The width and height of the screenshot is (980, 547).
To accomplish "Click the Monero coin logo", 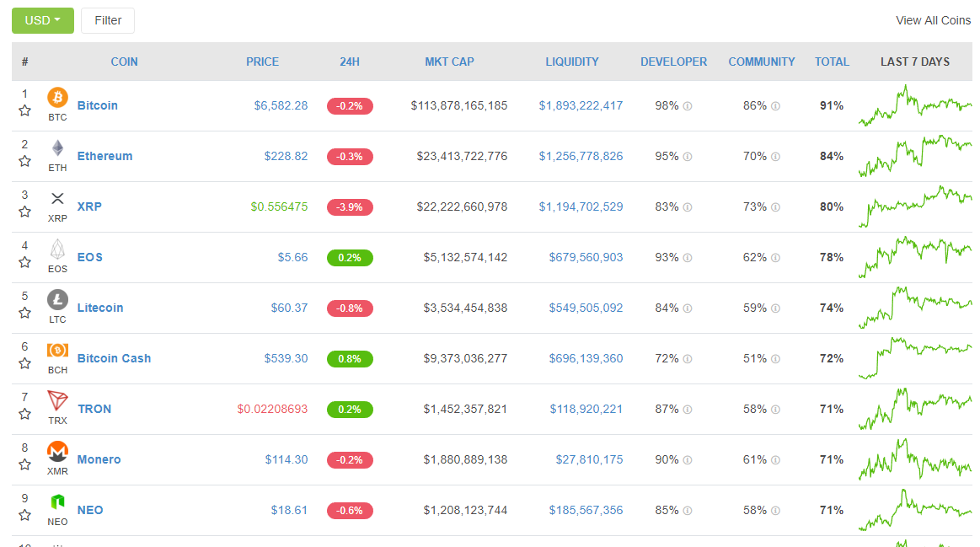I will (57, 452).
